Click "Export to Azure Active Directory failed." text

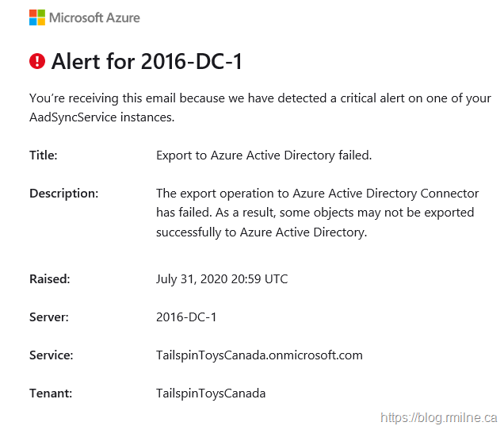(x=264, y=155)
